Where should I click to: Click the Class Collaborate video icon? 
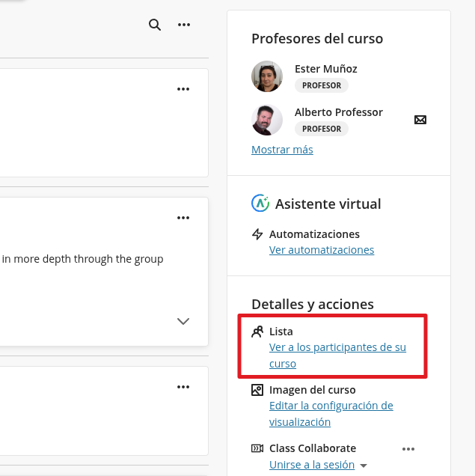tap(257, 448)
